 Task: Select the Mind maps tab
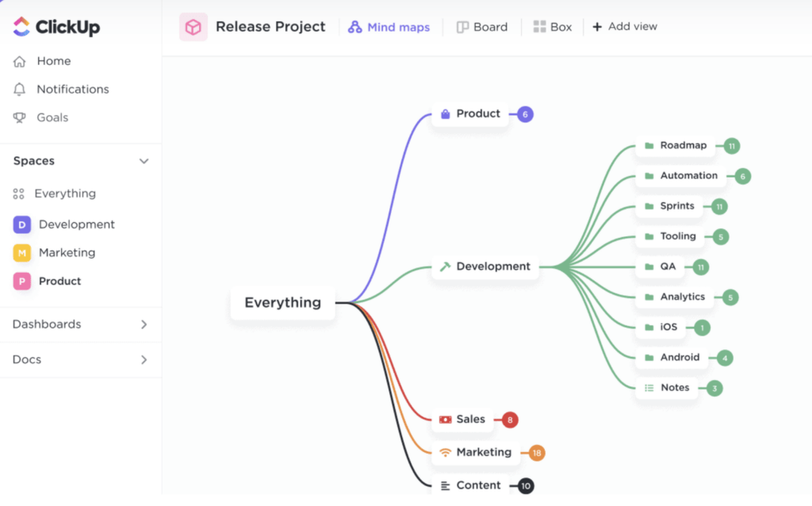pyautogui.click(x=389, y=27)
